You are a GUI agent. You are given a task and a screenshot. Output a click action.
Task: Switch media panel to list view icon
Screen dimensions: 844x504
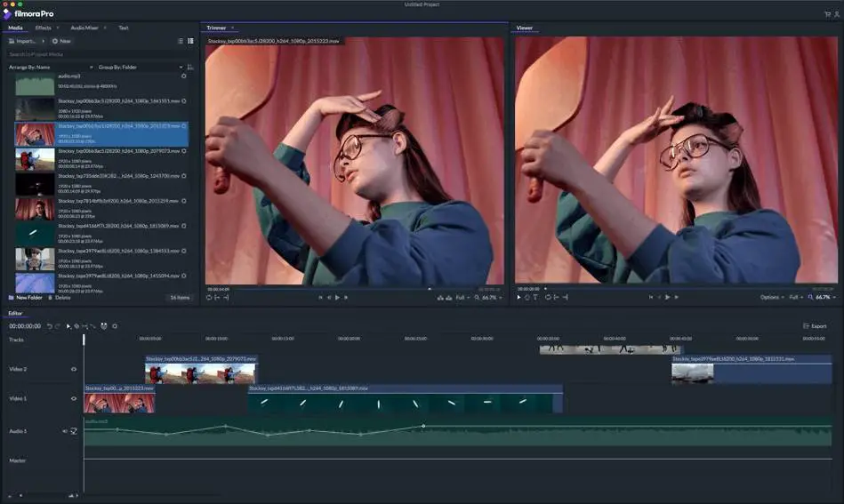181,41
